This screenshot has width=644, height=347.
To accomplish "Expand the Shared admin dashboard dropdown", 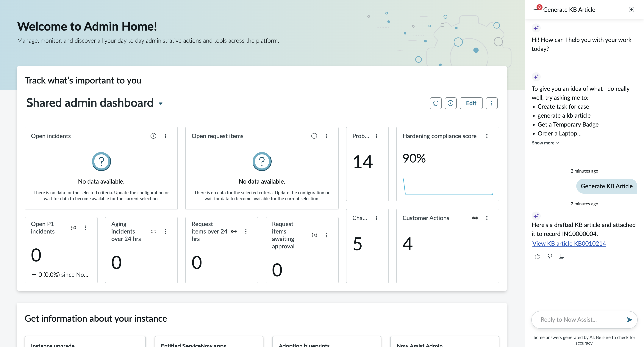I will click(x=161, y=103).
